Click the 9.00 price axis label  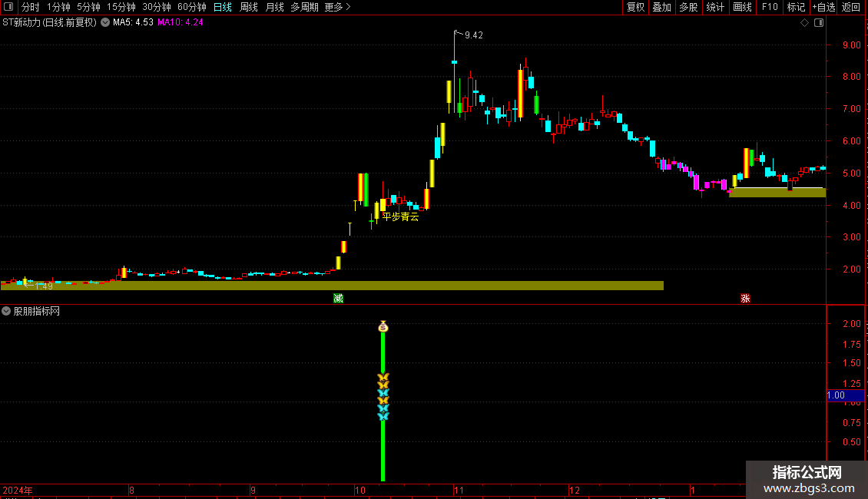pos(851,45)
